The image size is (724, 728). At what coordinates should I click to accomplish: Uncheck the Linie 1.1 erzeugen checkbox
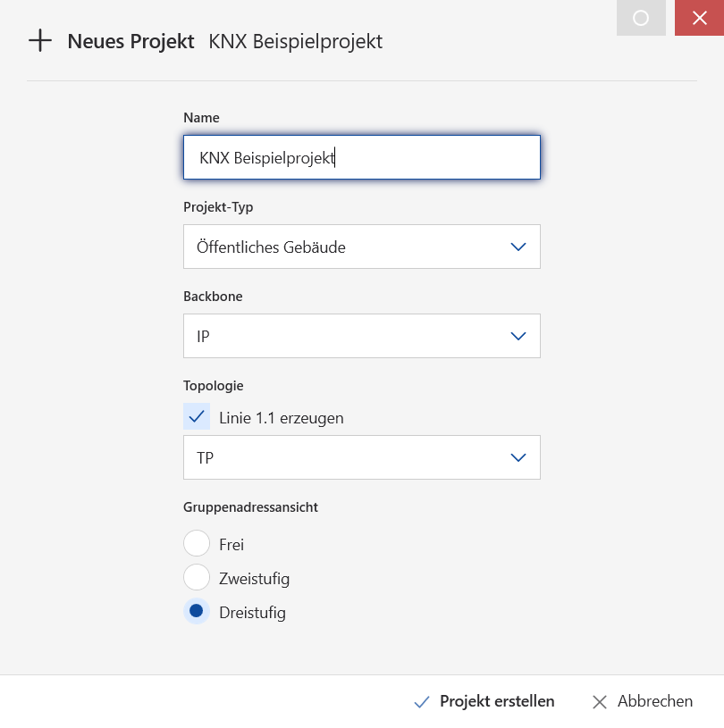tap(197, 417)
